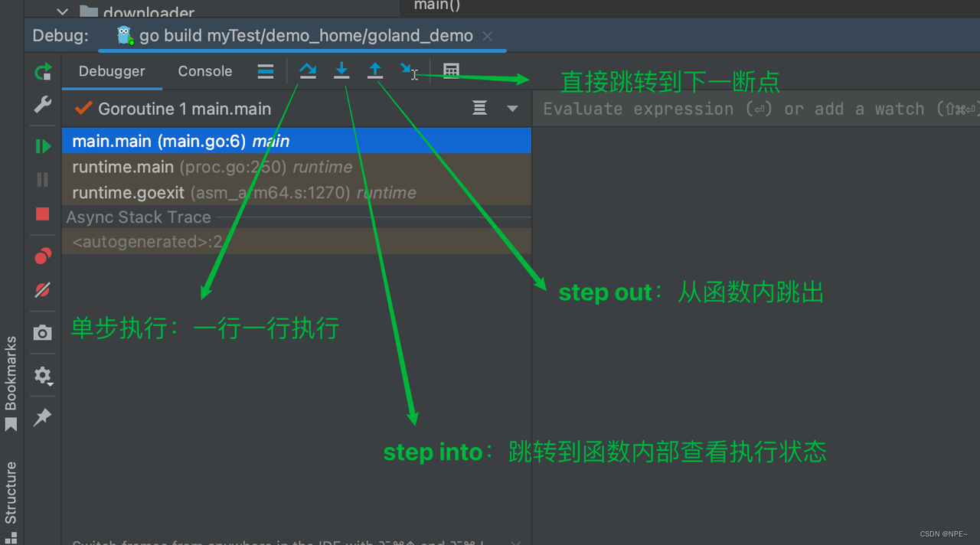
Task: Toggle the thread frames filter icon
Action: pyautogui.click(x=479, y=108)
